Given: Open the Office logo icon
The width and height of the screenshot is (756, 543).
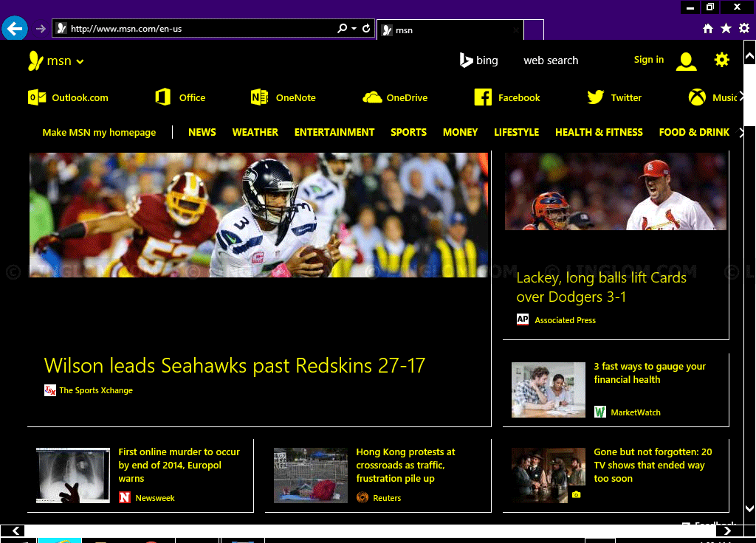Looking at the screenshot, I should click(x=163, y=97).
